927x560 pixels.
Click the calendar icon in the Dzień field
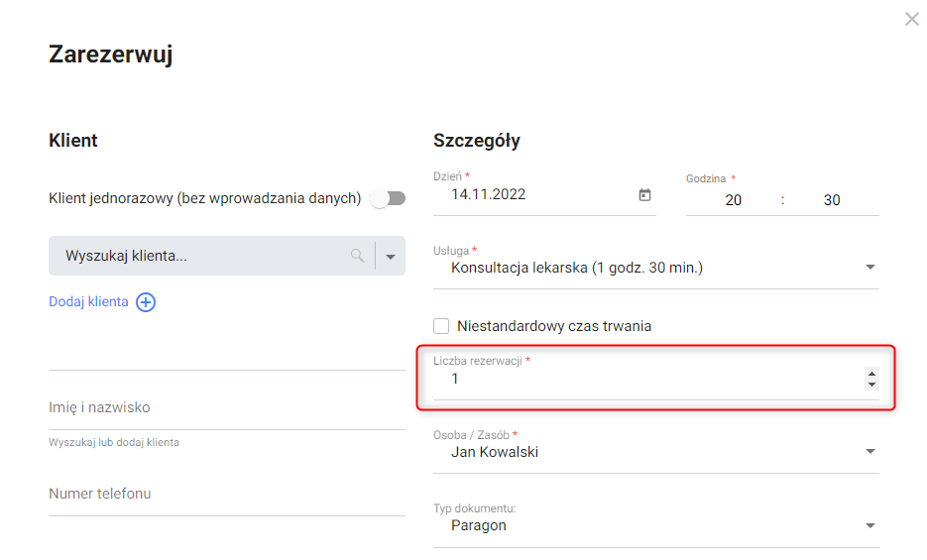tap(644, 195)
